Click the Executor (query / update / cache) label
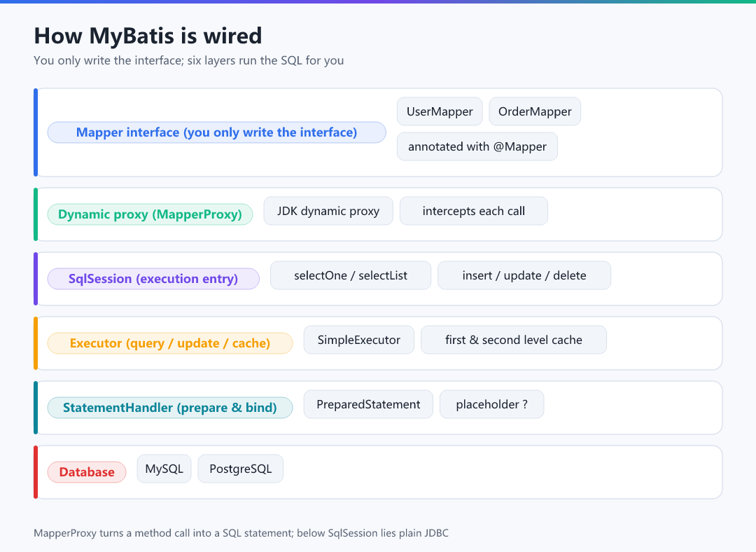The width and height of the screenshot is (756, 552). (x=169, y=343)
